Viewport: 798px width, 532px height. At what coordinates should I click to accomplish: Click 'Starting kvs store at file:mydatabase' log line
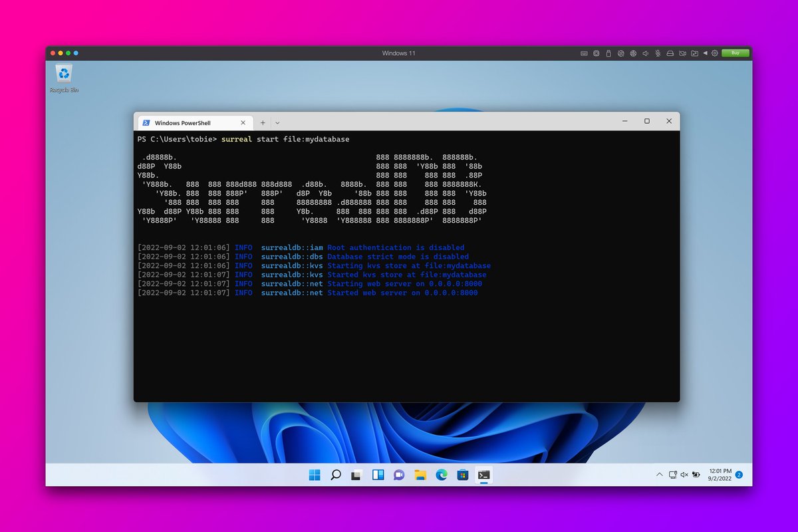(x=409, y=265)
